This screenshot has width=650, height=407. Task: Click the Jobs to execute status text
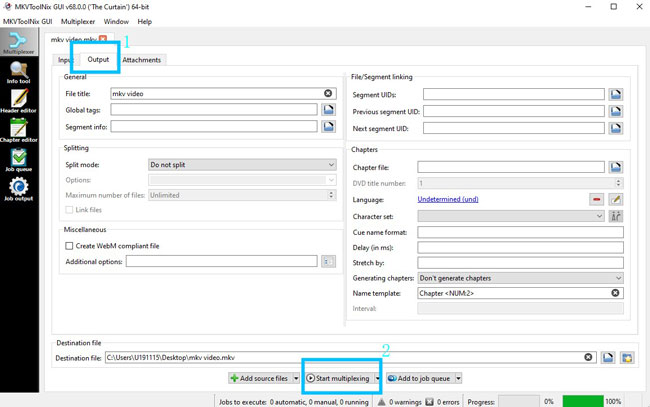click(293, 402)
